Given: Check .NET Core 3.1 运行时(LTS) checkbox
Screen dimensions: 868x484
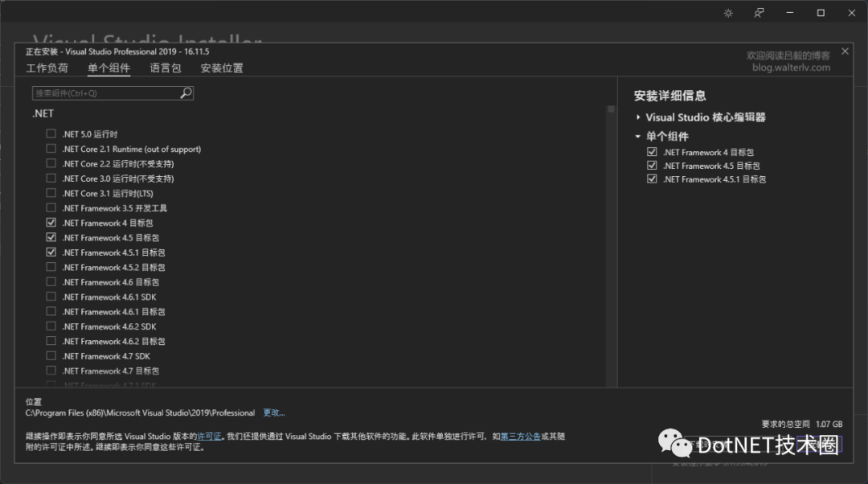Looking at the screenshot, I should click(x=51, y=193).
